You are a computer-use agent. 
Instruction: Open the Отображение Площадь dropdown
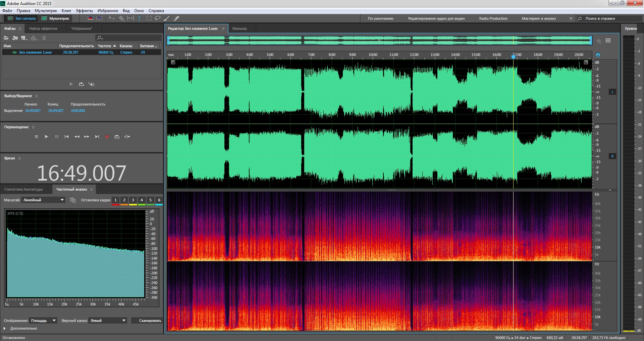[x=43, y=321]
